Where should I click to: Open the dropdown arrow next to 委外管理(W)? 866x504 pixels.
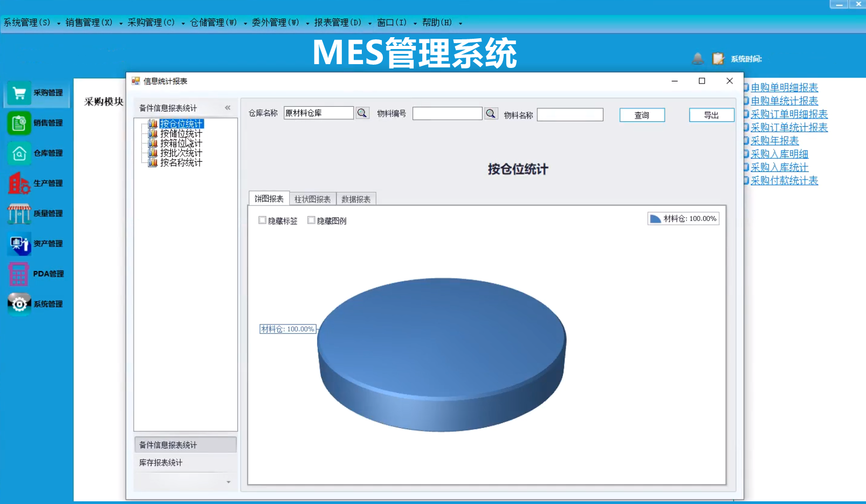click(x=307, y=23)
